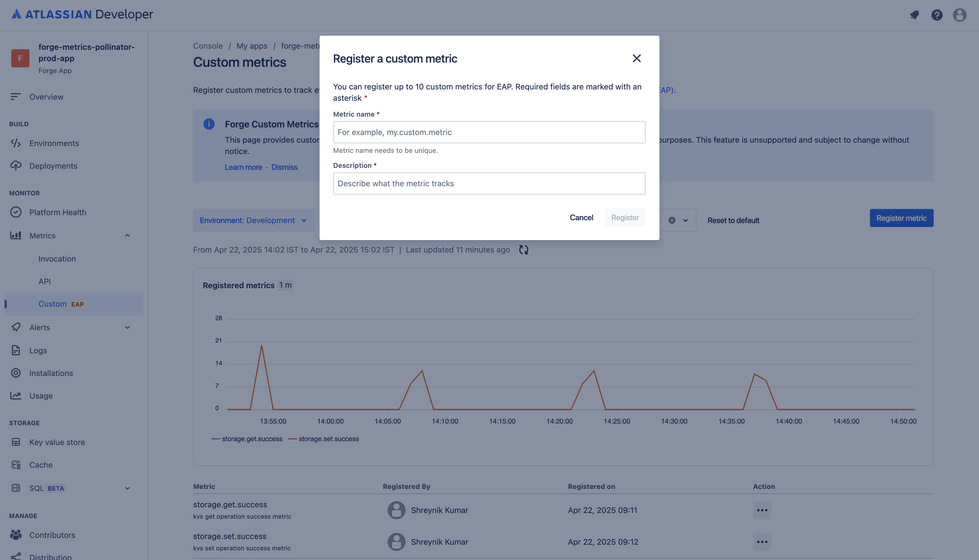
Task: Open the Learn more link
Action: click(244, 167)
